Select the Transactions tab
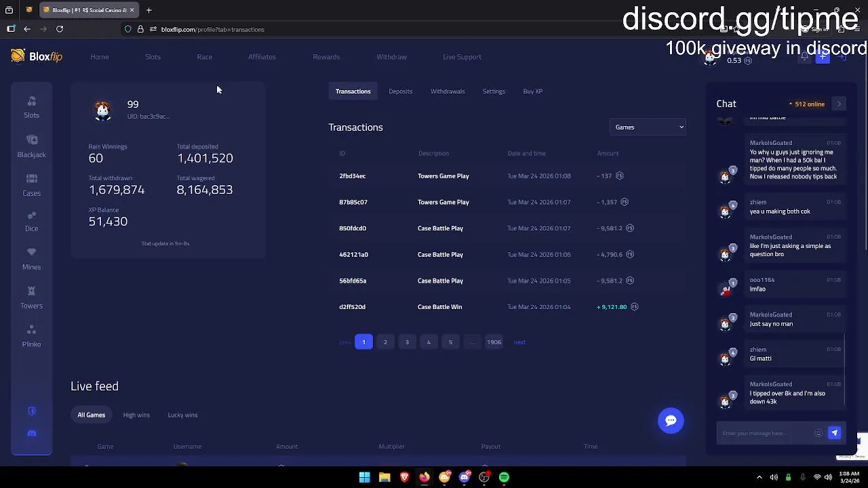 pyautogui.click(x=353, y=91)
